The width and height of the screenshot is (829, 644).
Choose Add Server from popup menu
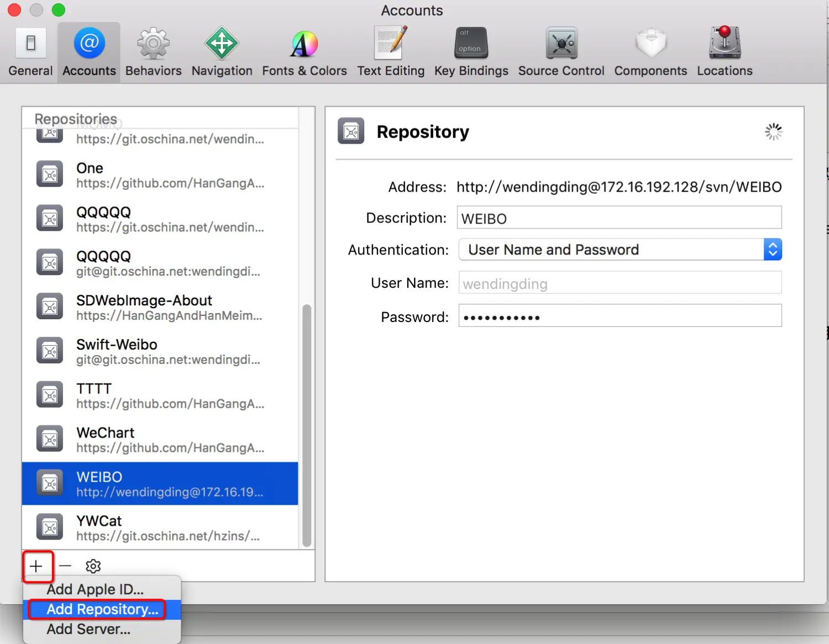102,629
